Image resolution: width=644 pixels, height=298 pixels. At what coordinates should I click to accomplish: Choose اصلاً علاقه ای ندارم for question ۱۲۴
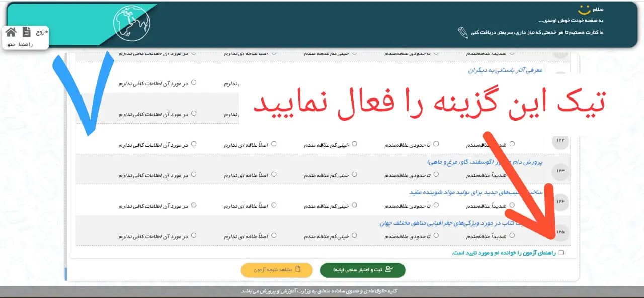tap(273, 205)
